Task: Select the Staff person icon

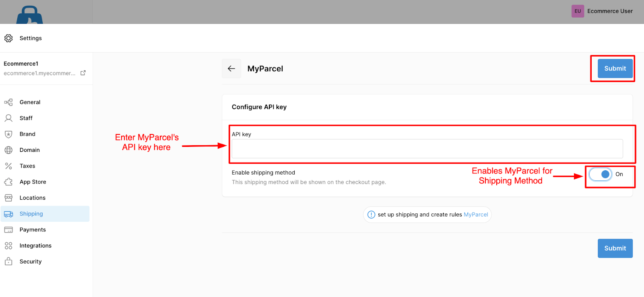Action: [8, 118]
